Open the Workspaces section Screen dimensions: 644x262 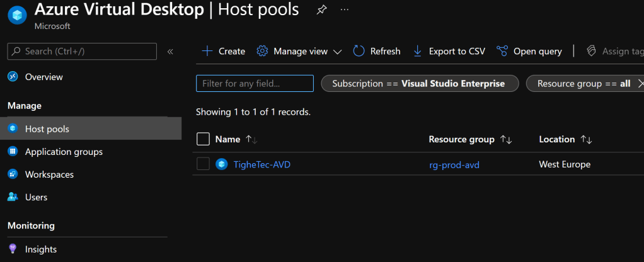49,174
